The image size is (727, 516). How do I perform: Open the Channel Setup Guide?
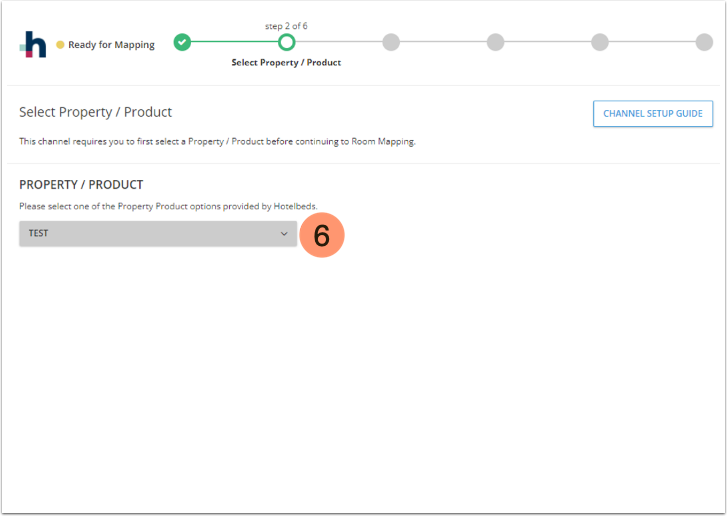click(653, 114)
